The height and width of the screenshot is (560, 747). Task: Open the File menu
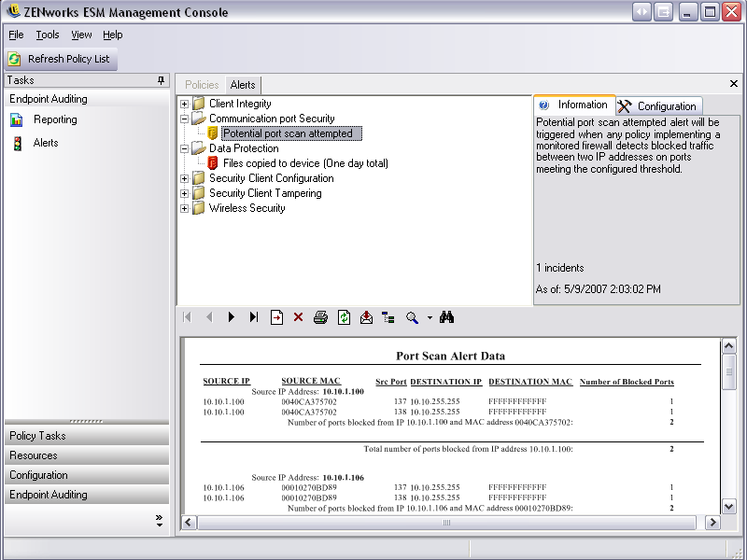coord(16,35)
